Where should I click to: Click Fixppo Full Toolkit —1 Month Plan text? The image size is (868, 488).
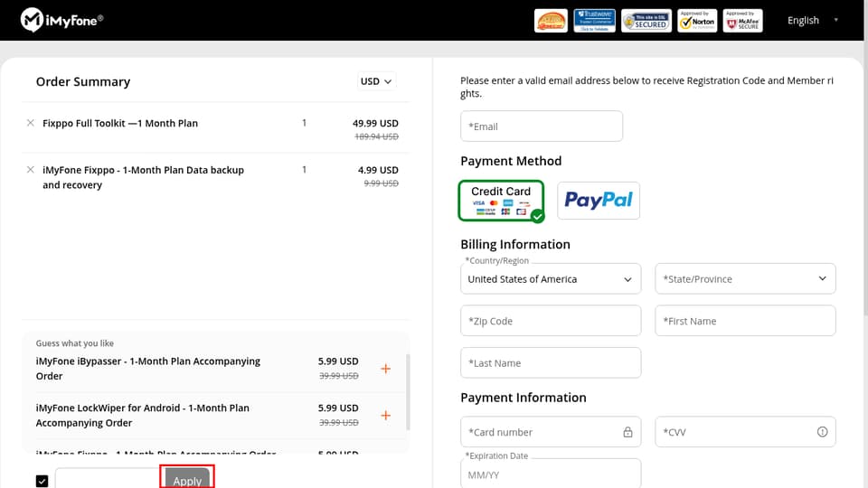(120, 124)
